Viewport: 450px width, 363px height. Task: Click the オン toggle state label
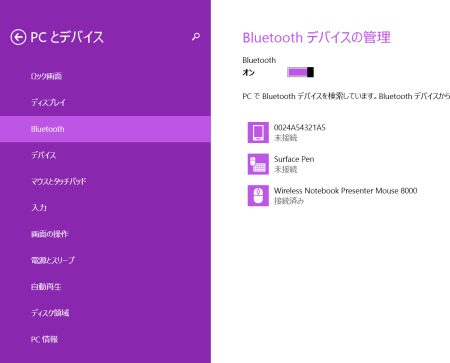[249, 73]
